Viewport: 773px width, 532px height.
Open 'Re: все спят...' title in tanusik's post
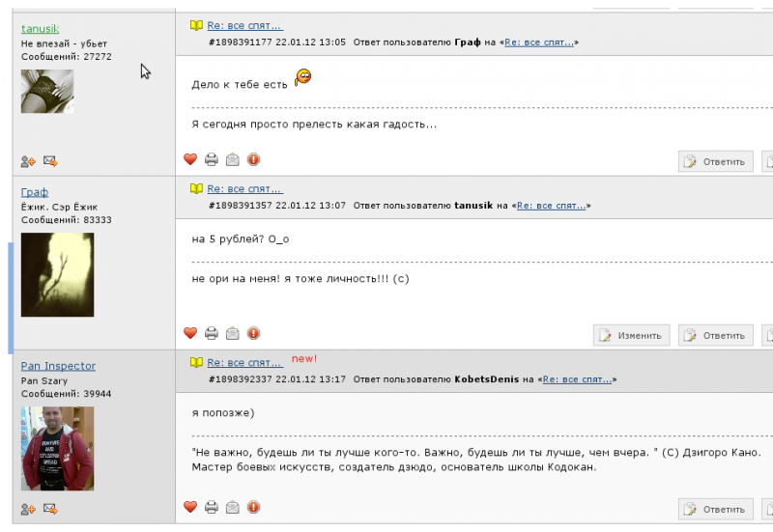coord(245,25)
